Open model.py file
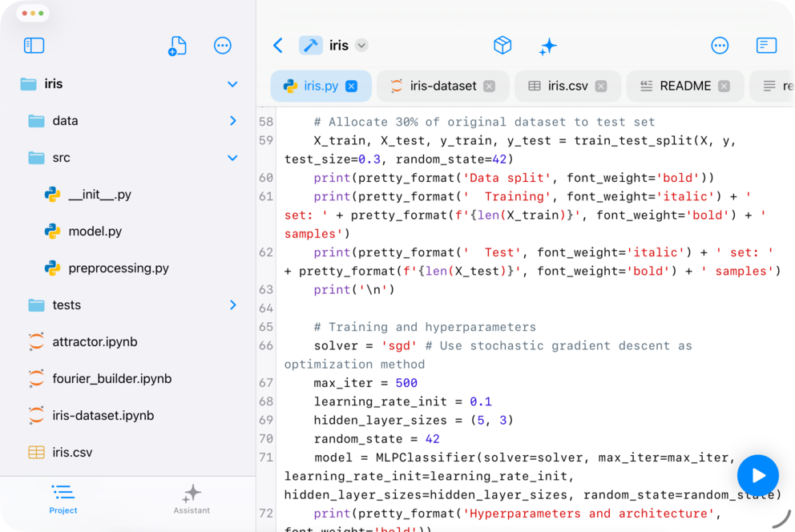 (127, 231)
